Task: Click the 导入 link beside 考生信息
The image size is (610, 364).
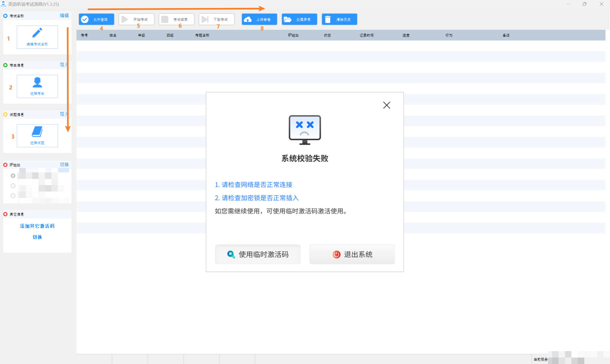Action: (64, 65)
